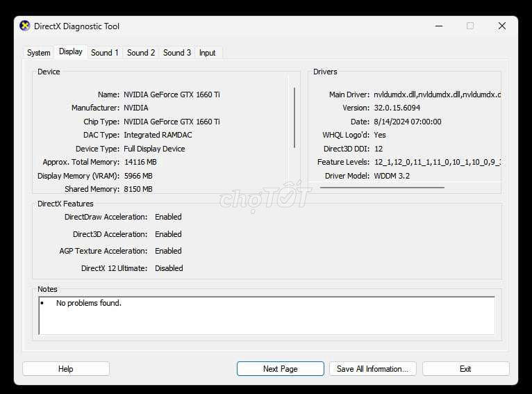Click Direct3D Acceleration Enabled value
Image resolution: width=532 pixels, height=394 pixels.
[x=168, y=234]
